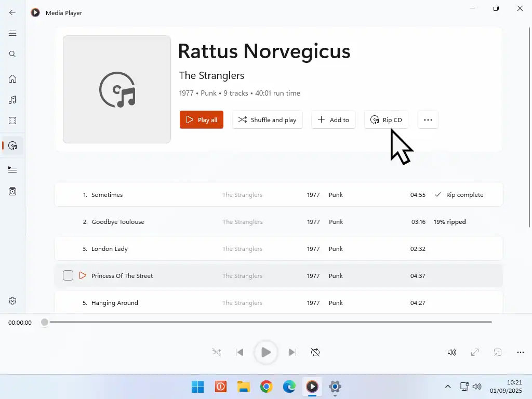Click the Play all button
Screen dimensions: 532x399
[x=202, y=120]
